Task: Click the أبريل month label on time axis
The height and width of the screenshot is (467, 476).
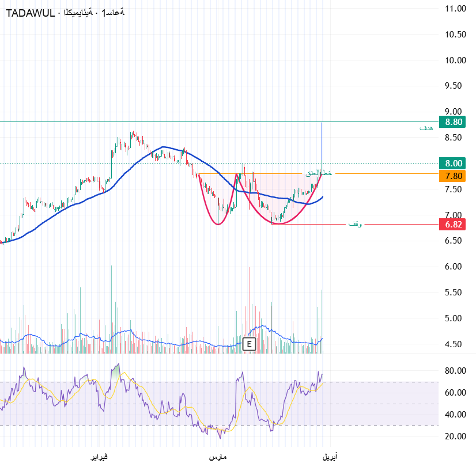Action: coord(330,457)
